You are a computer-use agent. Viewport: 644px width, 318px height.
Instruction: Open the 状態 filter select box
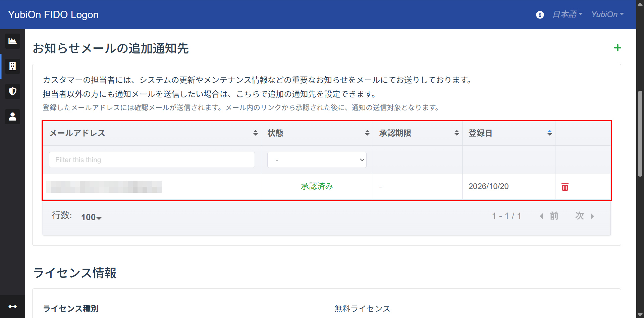pyautogui.click(x=317, y=160)
